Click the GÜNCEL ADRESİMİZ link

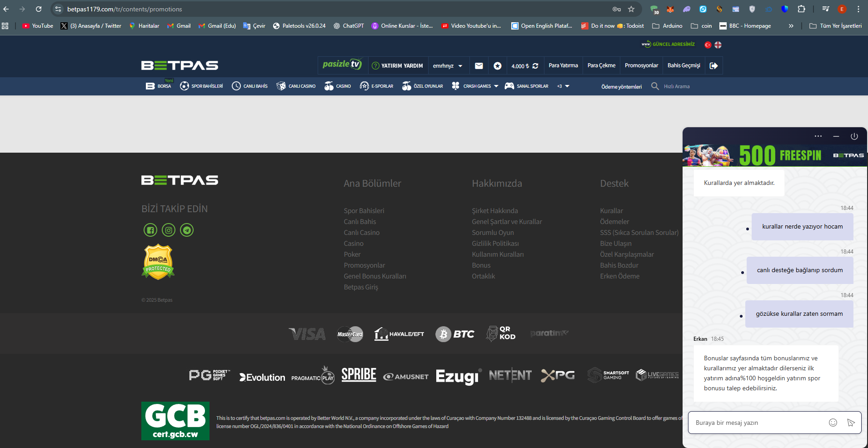tap(668, 44)
